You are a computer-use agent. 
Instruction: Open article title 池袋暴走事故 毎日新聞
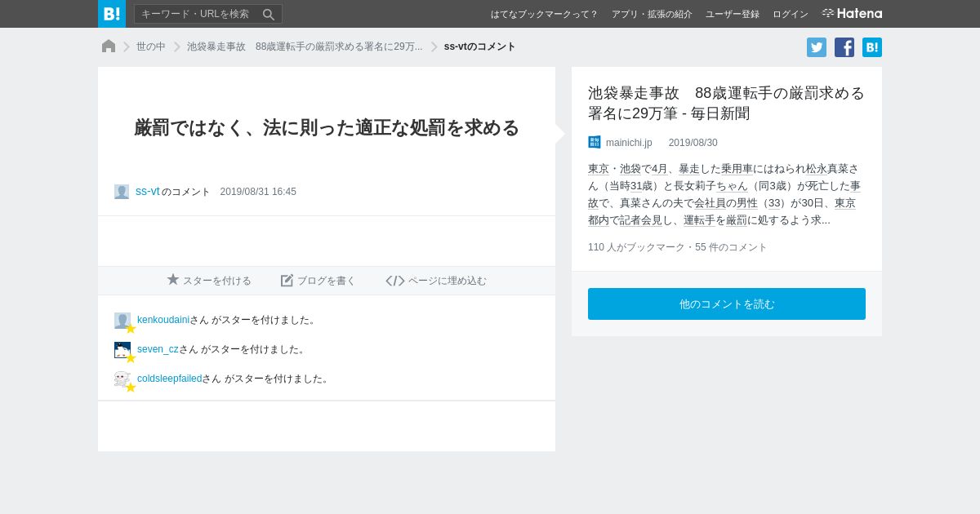tap(726, 103)
